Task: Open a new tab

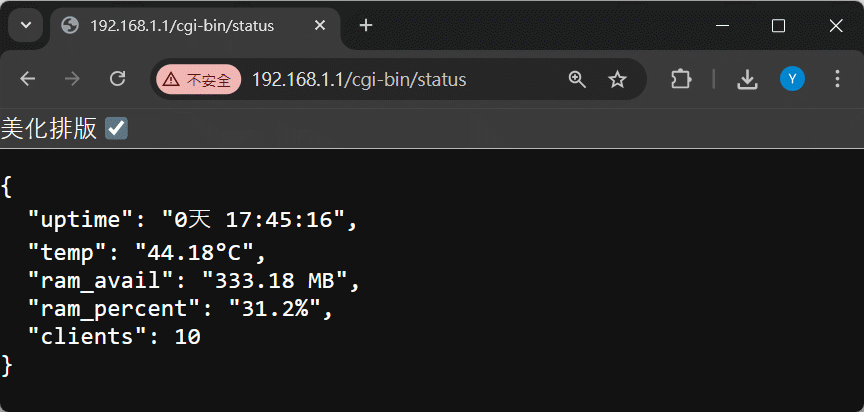Action: point(366,26)
